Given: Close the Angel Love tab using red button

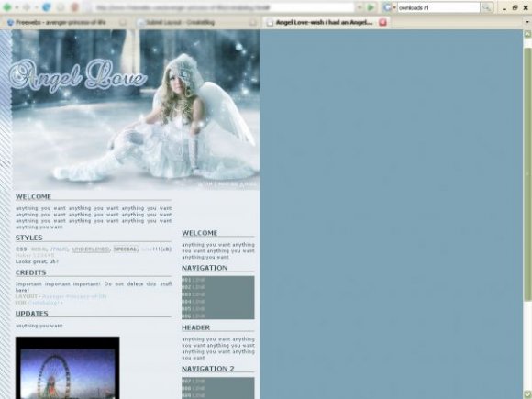Looking at the screenshot, I should point(382,22).
